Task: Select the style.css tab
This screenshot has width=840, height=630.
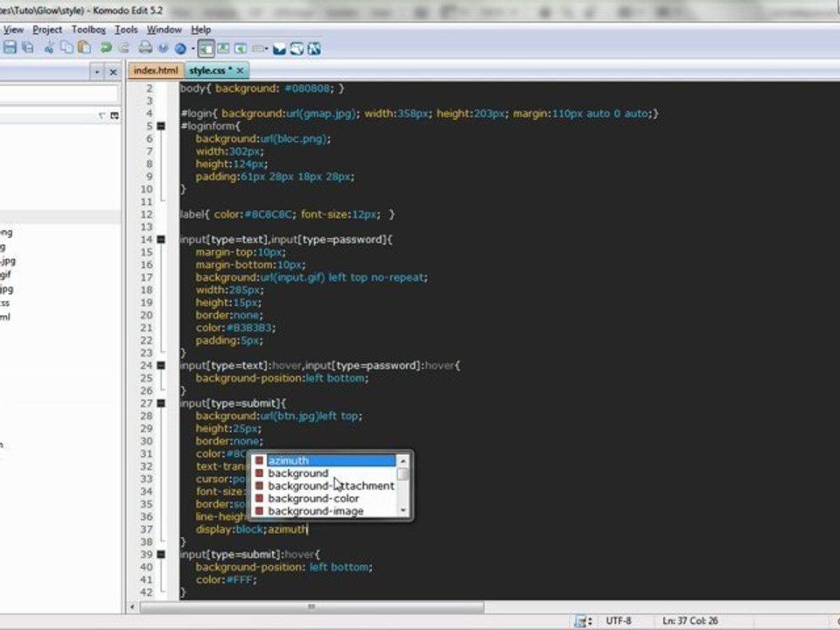Action: coord(211,70)
